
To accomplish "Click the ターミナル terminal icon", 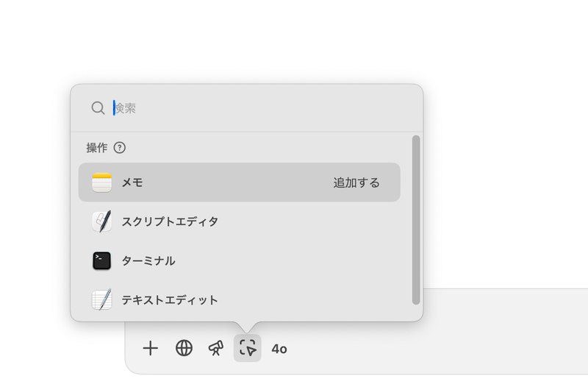I will (x=101, y=260).
